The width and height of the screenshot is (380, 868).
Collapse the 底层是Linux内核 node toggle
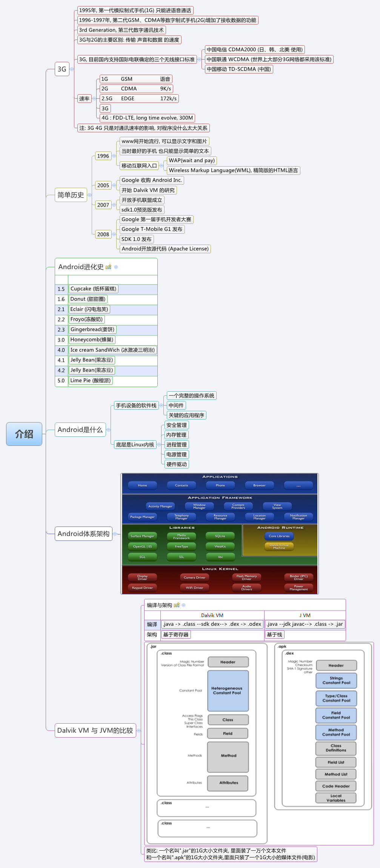click(159, 444)
